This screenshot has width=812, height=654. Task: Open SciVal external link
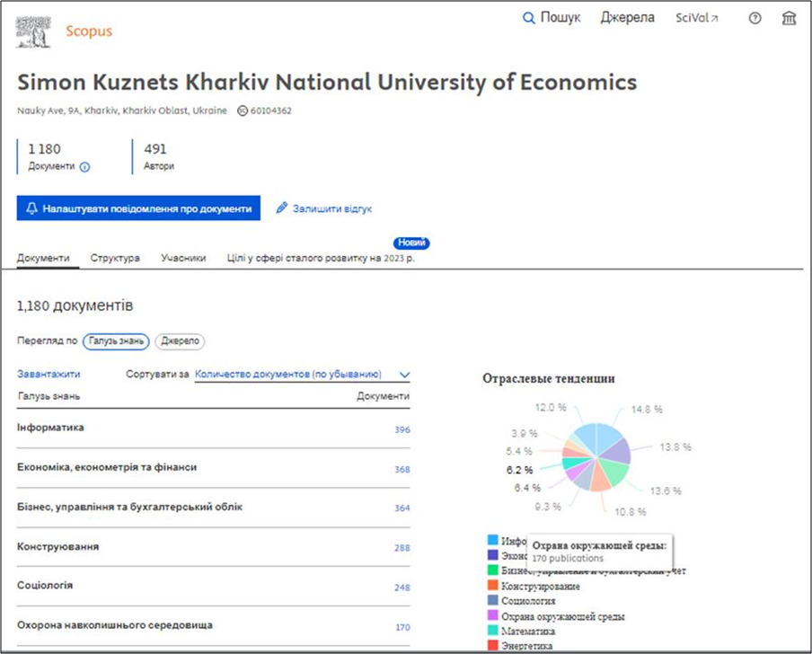tap(697, 18)
